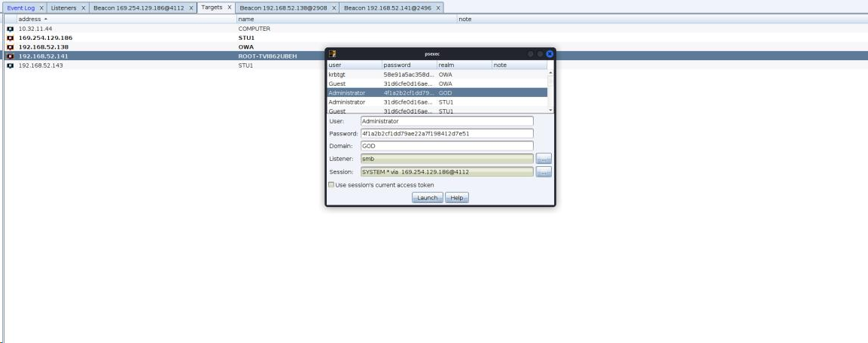Click into the Domain text field
Image resolution: width=868 pixels, height=343 pixels.
[x=446, y=146]
